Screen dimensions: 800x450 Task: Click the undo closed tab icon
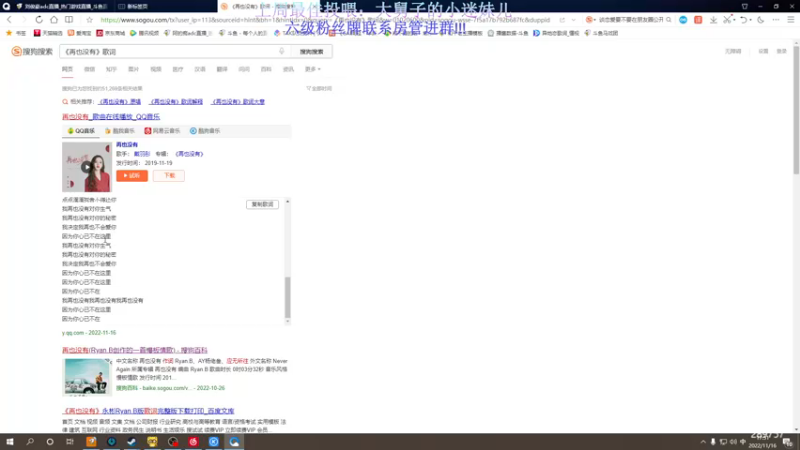point(743,20)
